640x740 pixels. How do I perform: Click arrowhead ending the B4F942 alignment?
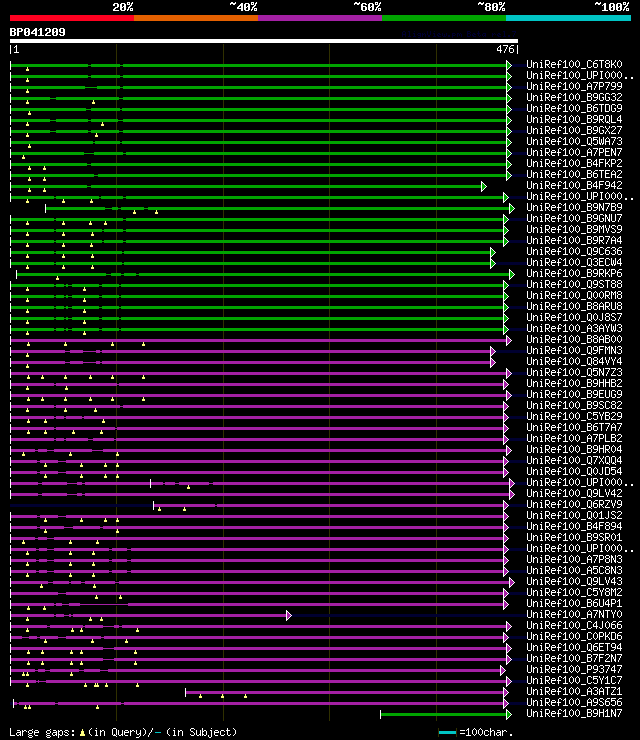click(484, 186)
